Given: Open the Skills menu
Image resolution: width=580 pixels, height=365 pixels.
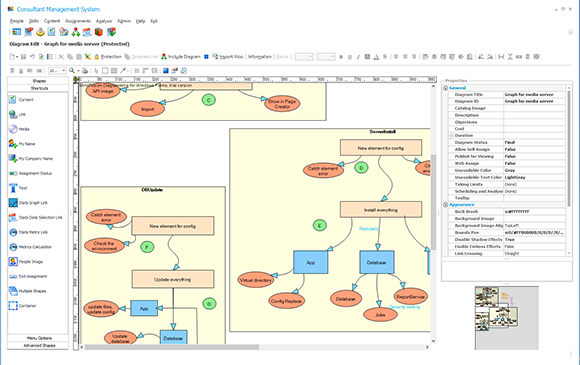Looking at the screenshot, I should tap(34, 21).
